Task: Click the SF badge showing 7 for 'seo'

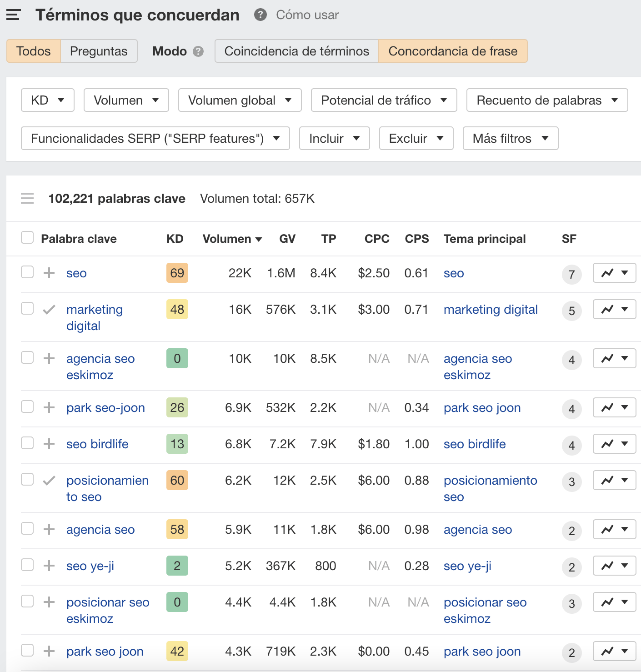Action: click(571, 275)
